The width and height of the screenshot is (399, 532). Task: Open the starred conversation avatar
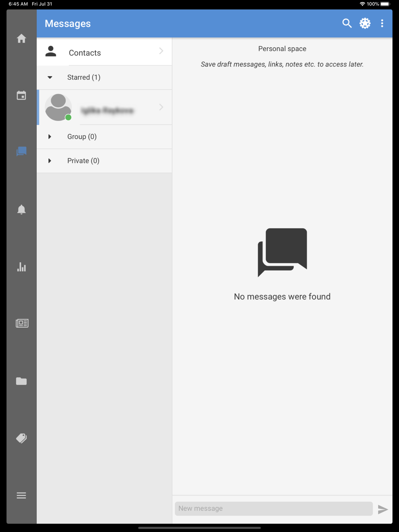(x=58, y=107)
